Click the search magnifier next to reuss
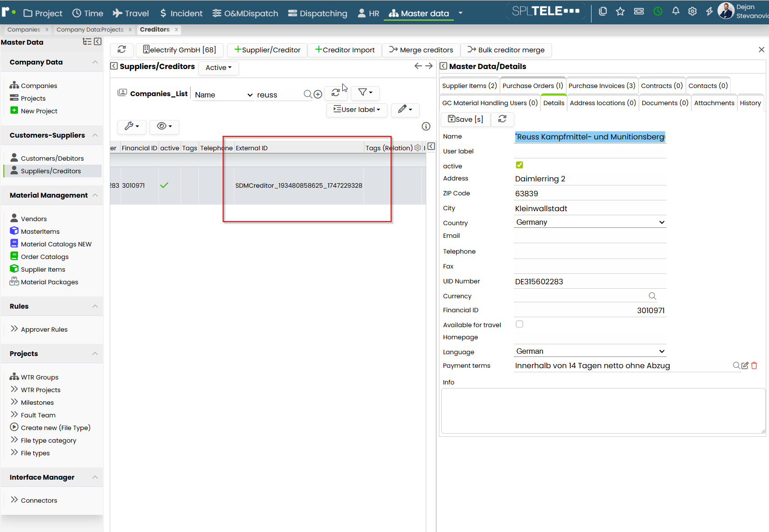 [308, 94]
